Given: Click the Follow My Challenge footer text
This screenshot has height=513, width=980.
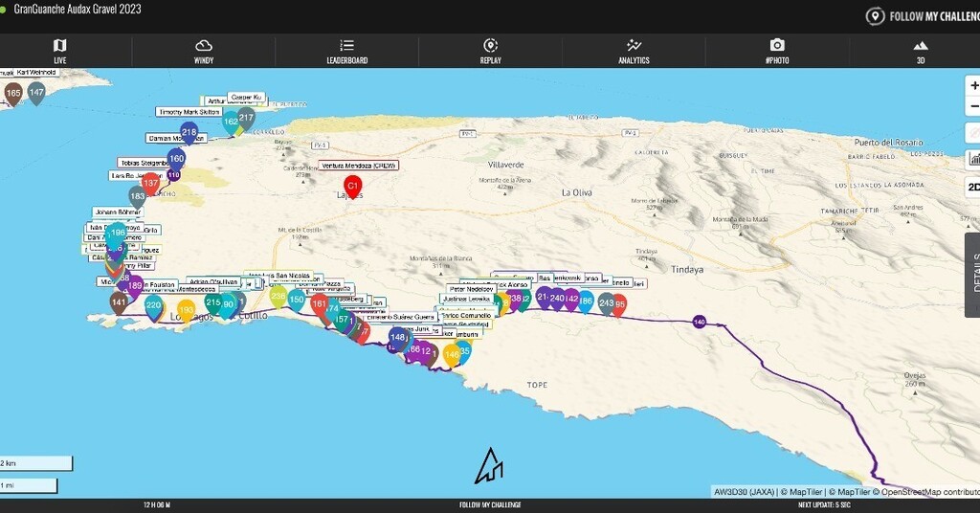Looking at the screenshot, I should coord(490,505).
